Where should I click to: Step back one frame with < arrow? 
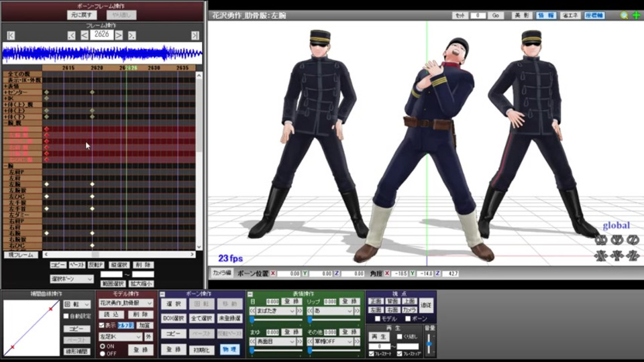point(85,36)
